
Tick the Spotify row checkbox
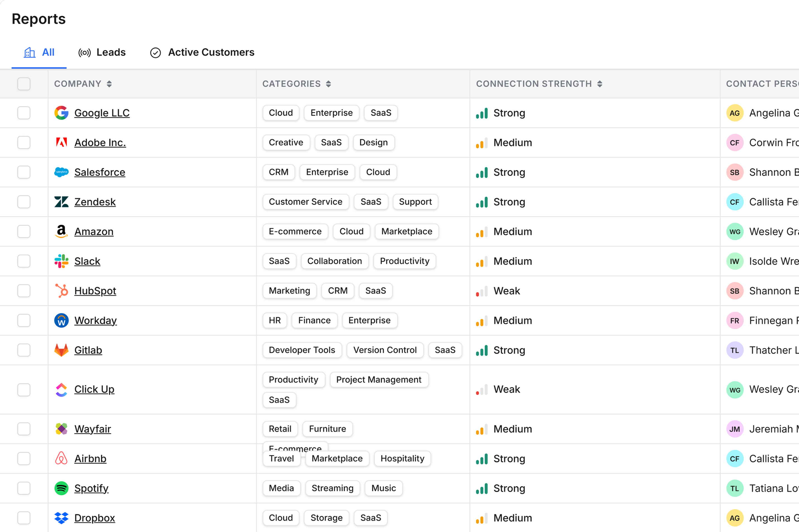click(x=24, y=488)
